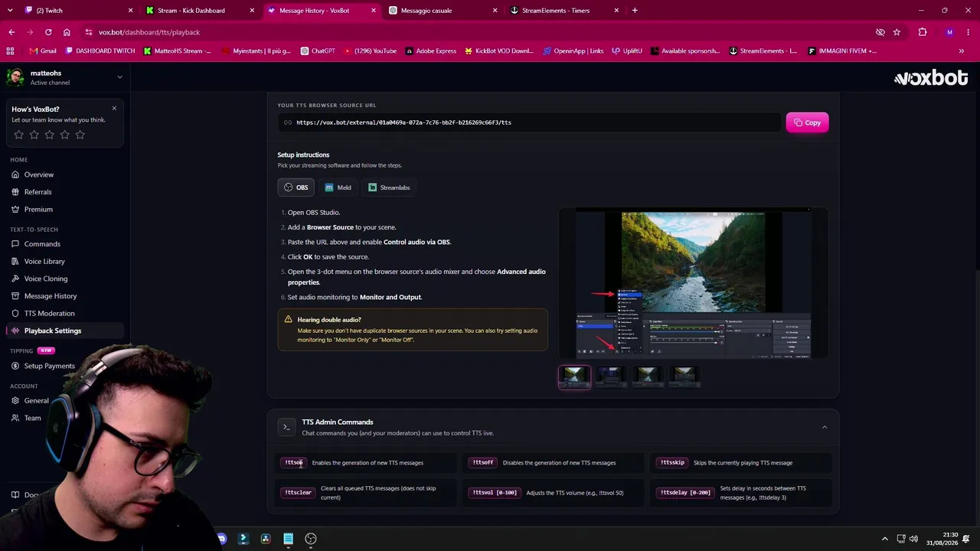Screen dimensions: 980x551
Task: Switch to the Meld setup tab
Action: point(338,187)
